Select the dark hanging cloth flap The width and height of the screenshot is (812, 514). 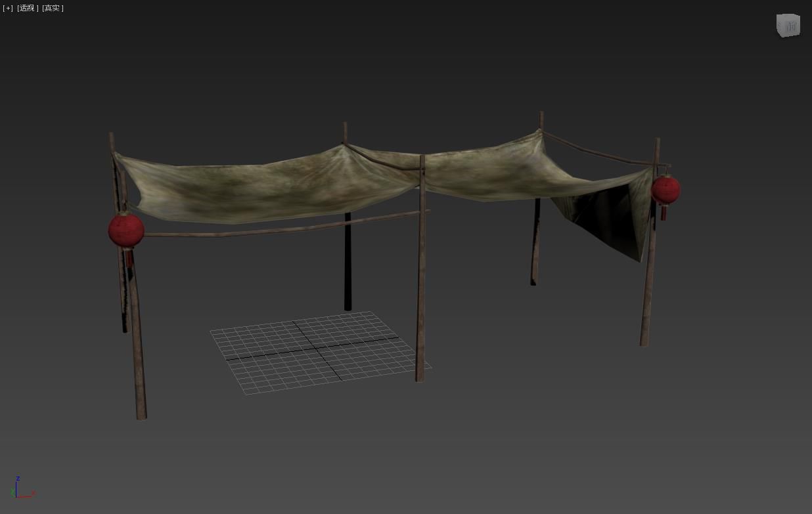pos(608,220)
